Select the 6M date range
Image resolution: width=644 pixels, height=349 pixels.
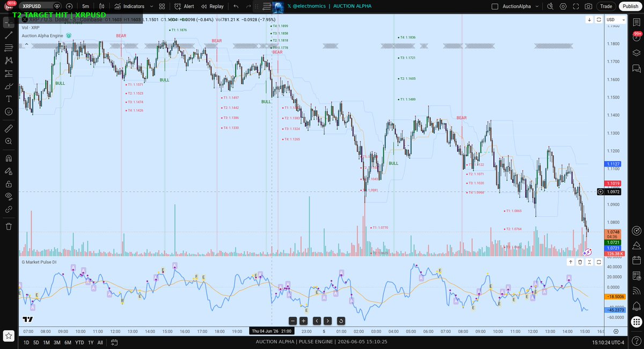coord(68,342)
